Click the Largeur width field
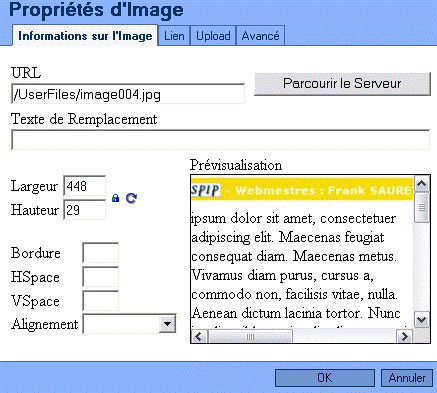 [85, 186]
